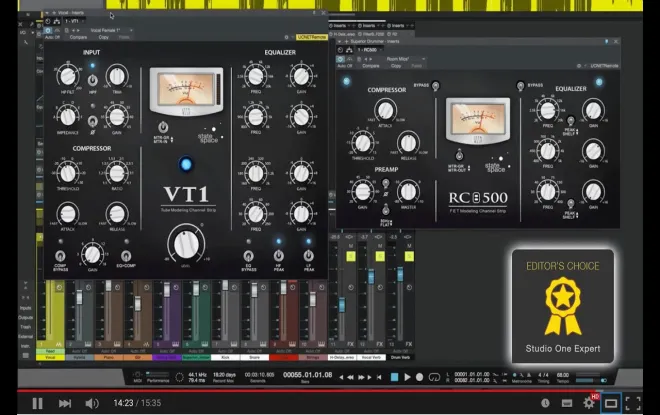Click the H-Delay FX channel blue fader
The width and height of the screenshot is (660, 415).
[342, 305]
